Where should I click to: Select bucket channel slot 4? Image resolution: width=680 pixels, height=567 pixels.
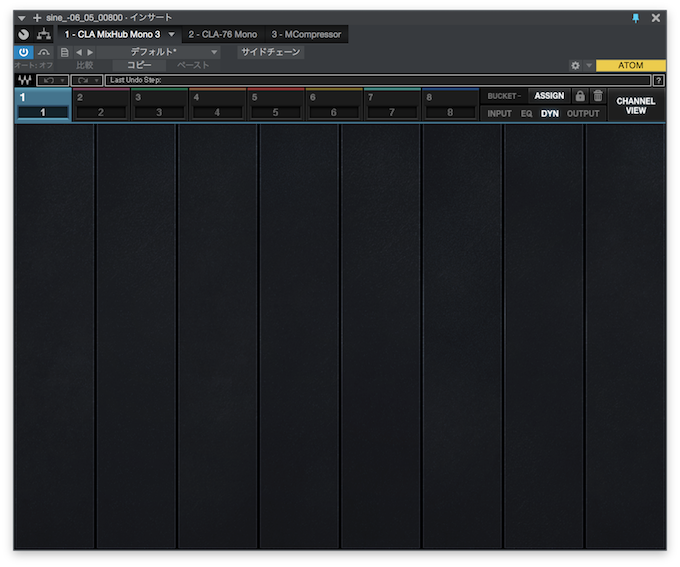[x=217, y=105]
